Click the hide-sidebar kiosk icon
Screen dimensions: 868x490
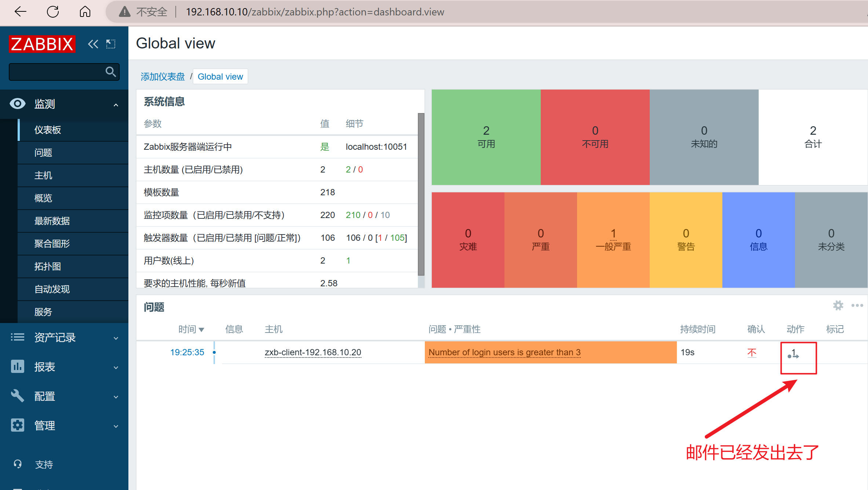[x=110, y=44]
